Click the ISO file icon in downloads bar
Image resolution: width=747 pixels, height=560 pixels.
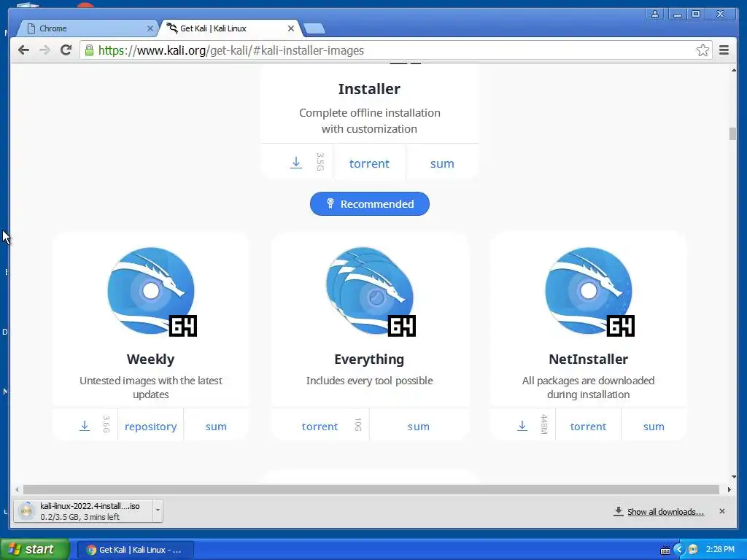point(27,511)
